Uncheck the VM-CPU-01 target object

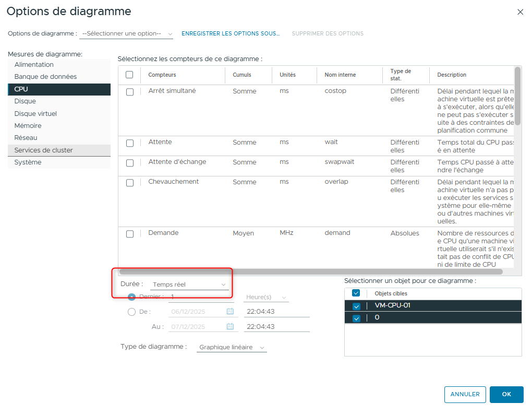point(357,306)
